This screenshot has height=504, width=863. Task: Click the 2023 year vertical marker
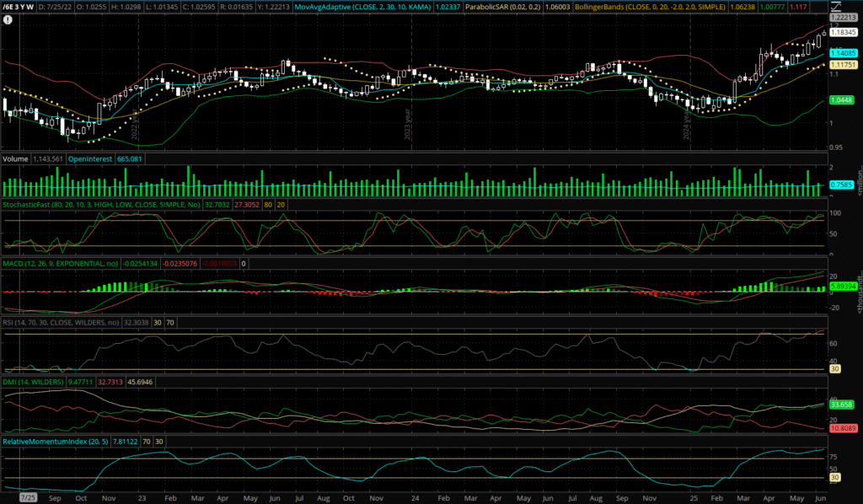click(408, 125)
